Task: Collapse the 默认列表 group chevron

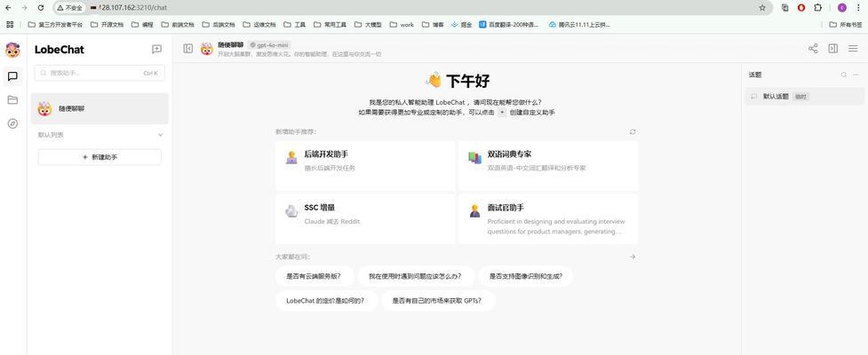Action: click(161, 135)
